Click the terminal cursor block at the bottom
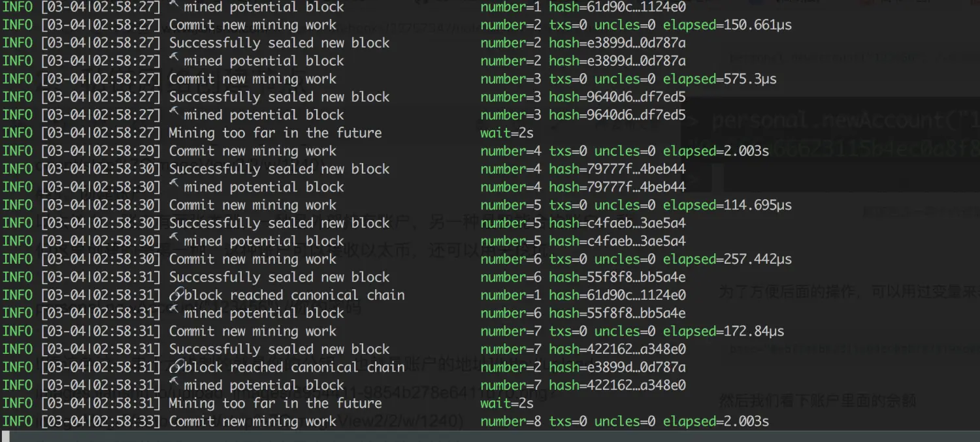Screen dimensions: 980x442 click(7, 437)
